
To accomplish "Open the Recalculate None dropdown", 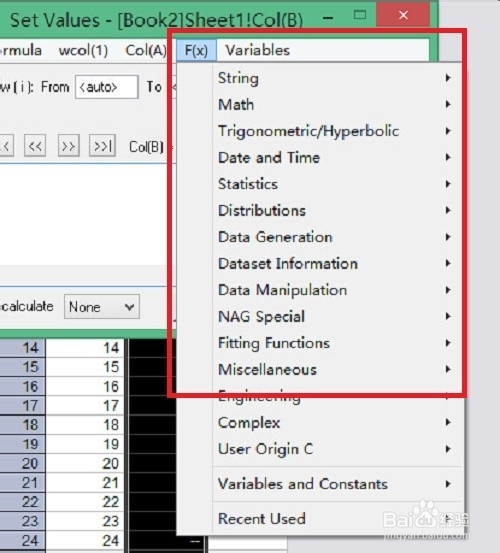I will point(102,307).
